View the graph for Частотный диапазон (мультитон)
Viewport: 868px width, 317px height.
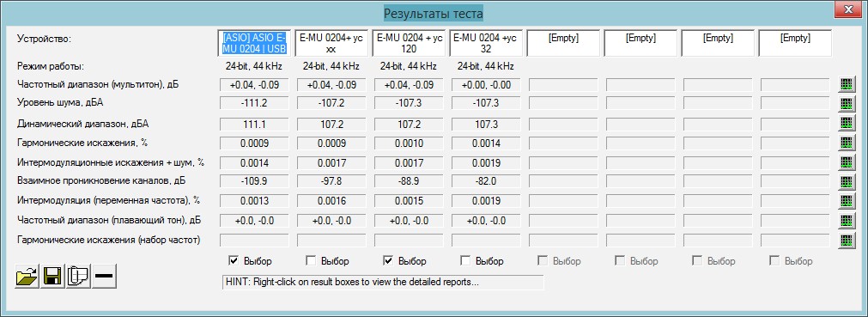click(x=845, y=85)
